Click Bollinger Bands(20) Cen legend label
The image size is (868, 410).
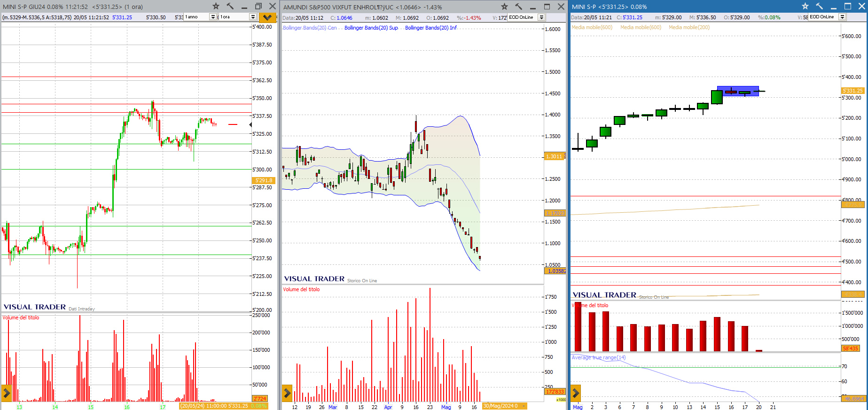(310, 28)
